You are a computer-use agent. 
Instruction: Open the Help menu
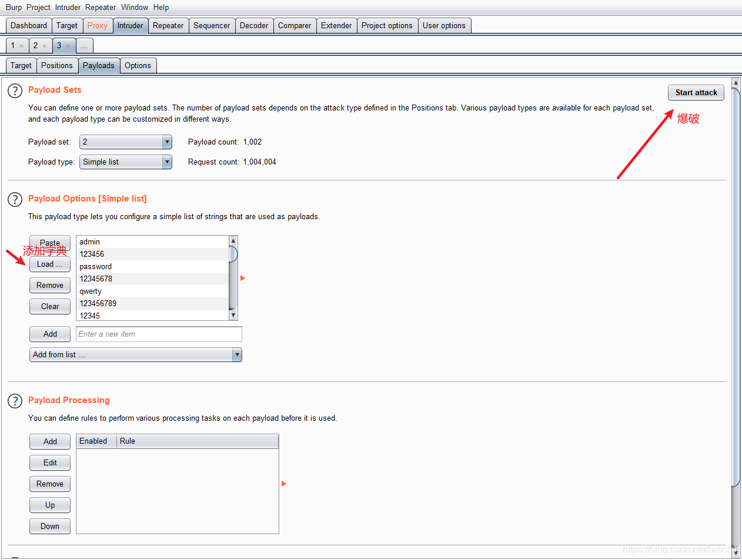161,7
